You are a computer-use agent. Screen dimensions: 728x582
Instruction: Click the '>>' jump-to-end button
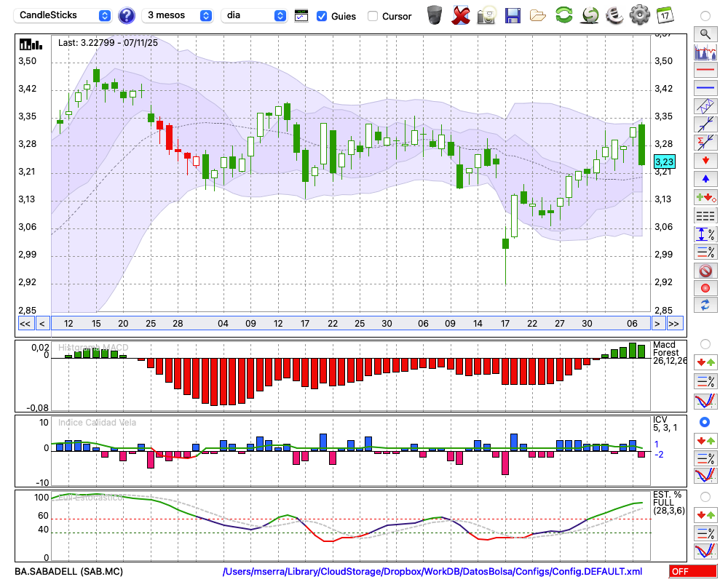[675, 324]
